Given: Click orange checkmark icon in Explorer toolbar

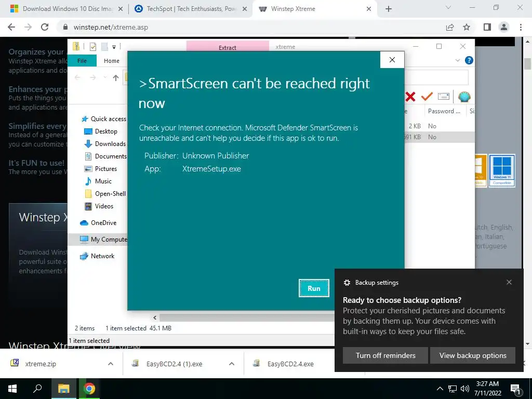Looking at the screenshot, I should coord(427,97).
